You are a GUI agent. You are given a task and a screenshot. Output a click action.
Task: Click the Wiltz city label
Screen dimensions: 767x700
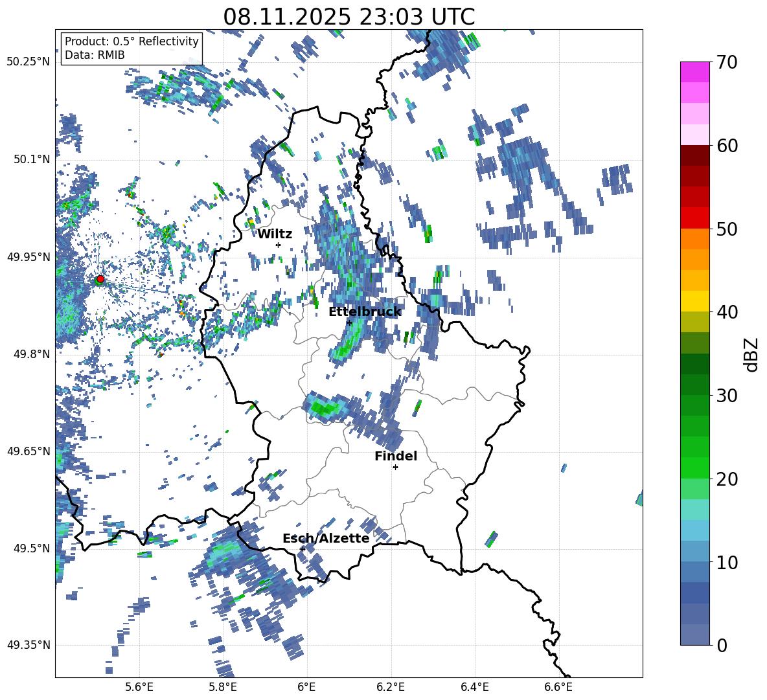coord(275,234)
